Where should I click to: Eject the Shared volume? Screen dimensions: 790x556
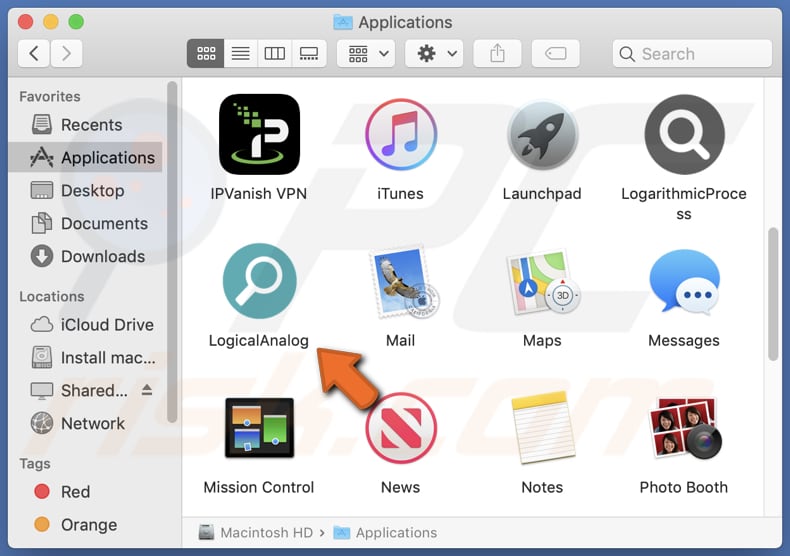coord(147,389)
